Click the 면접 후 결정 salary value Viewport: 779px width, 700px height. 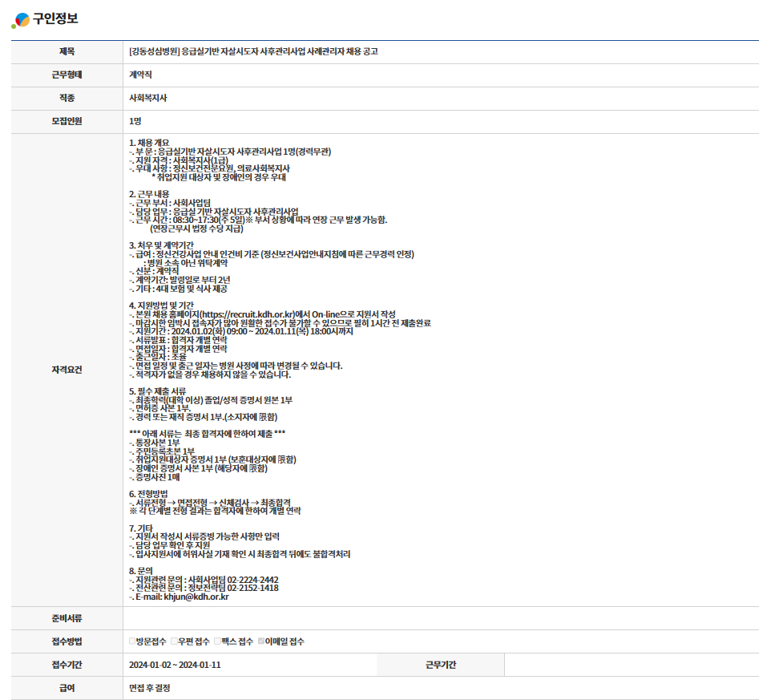(150, 688)
